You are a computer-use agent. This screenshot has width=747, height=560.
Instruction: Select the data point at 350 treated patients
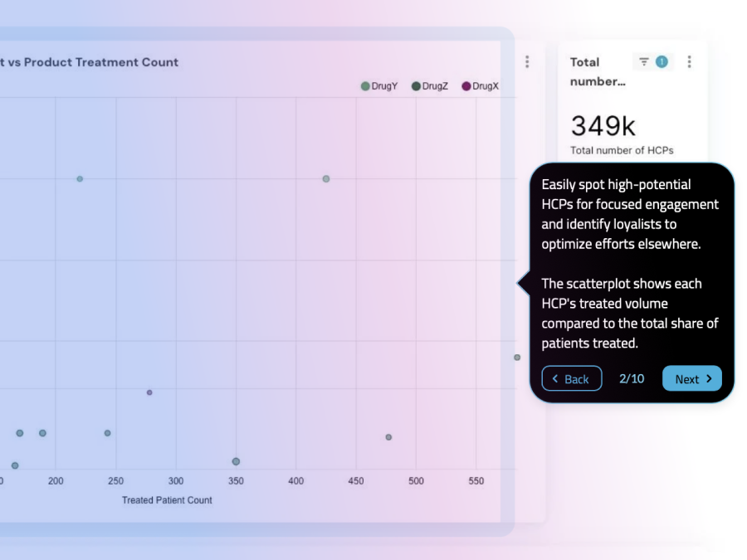click(236, 461)
